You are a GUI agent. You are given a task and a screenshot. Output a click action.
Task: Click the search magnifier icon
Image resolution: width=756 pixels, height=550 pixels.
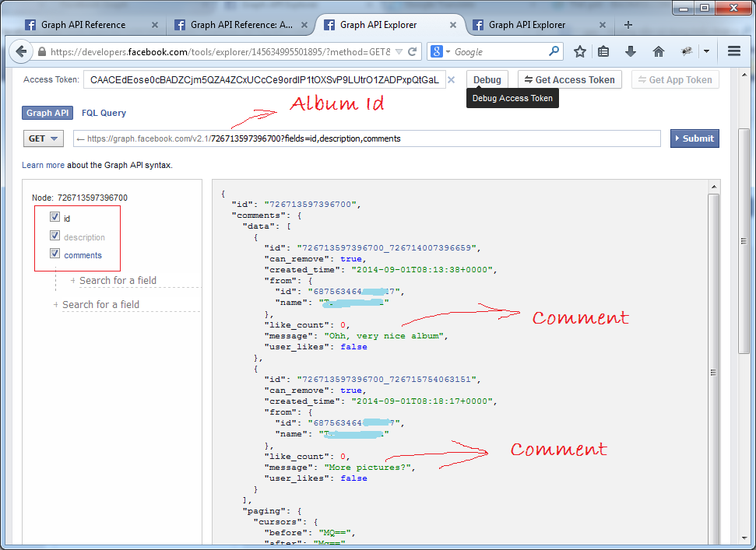[554, 51]
